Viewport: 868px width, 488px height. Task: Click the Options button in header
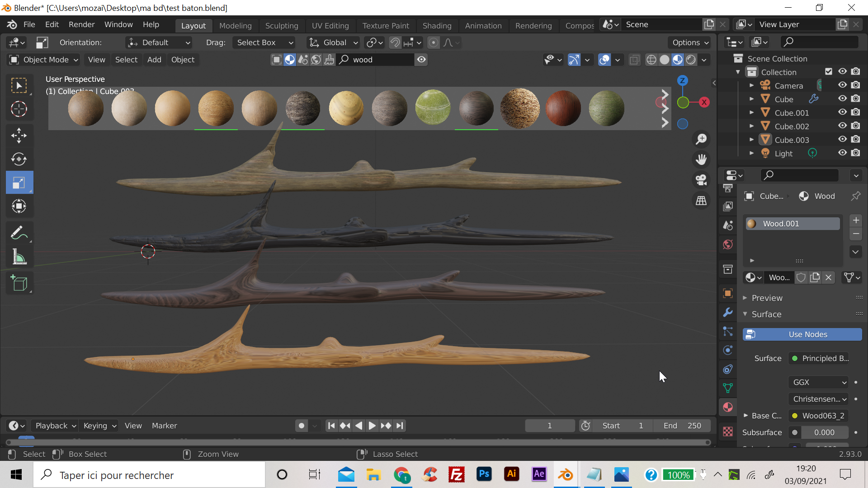pos(689,42)
